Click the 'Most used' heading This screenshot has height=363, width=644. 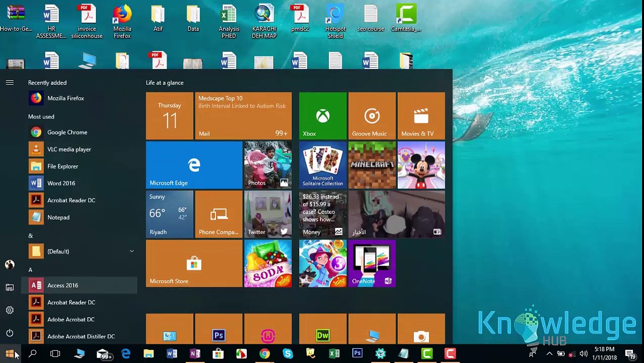point(41,117)
